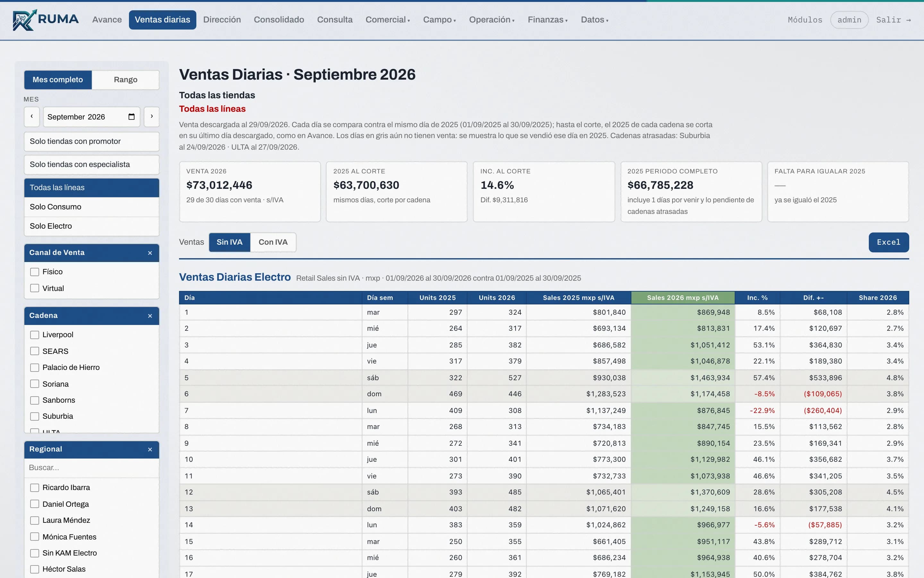Open the Datos dropdown menu
Screen dimensions: 924x578
click(x=595, y=20)
